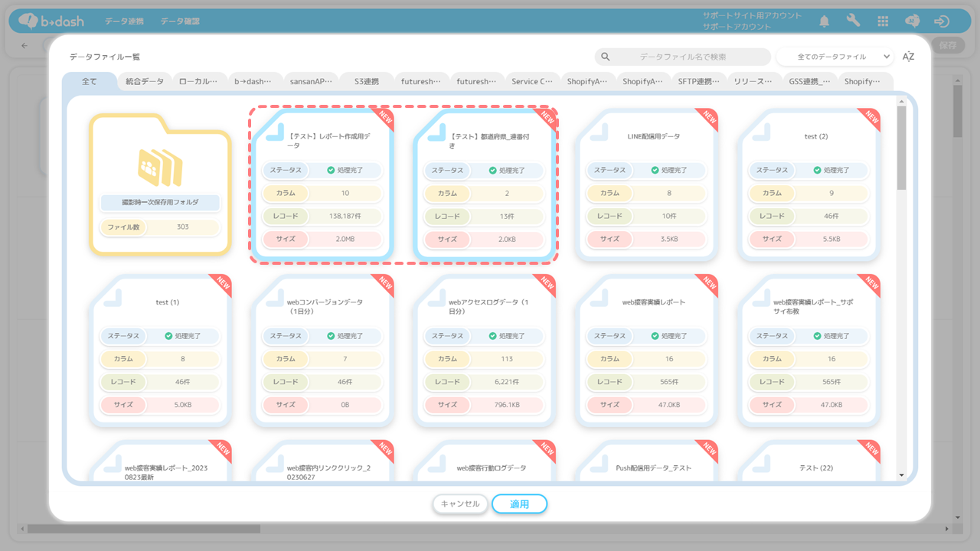980x551 pixels.
Task: Switch to the sansanAP… tab
Action: tap(311, 81)
